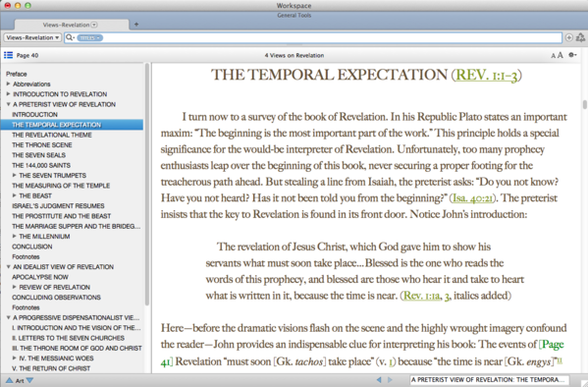The width and height of the screenshot is (588, 387).
Task: Open The Measuring of the Temple
Action: click(61, 186)
